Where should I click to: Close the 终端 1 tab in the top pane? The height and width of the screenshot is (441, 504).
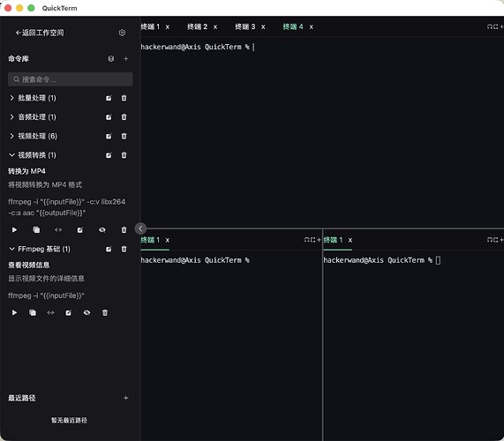point(168,27)
